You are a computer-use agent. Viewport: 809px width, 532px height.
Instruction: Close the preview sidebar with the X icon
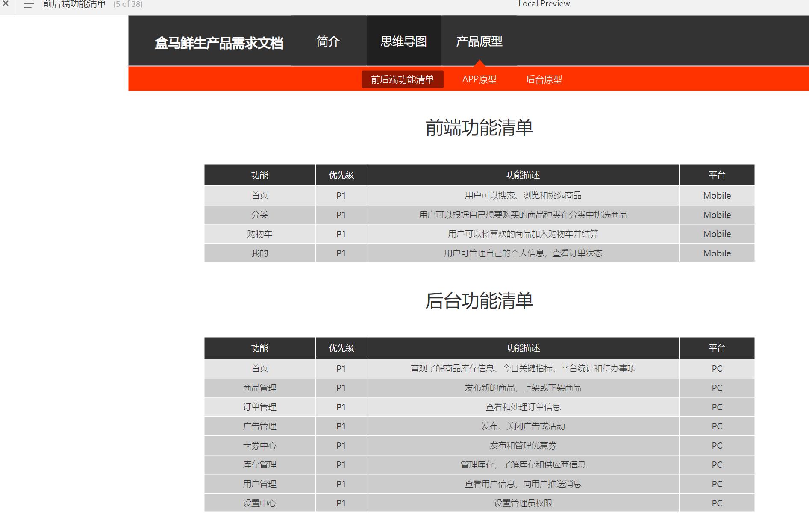[6, 3]
